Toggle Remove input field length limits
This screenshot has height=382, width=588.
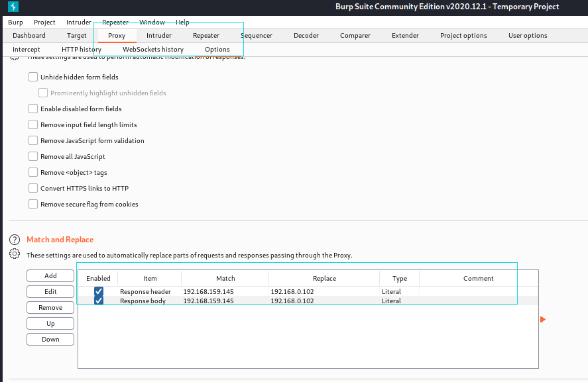(x=33, y=124)
